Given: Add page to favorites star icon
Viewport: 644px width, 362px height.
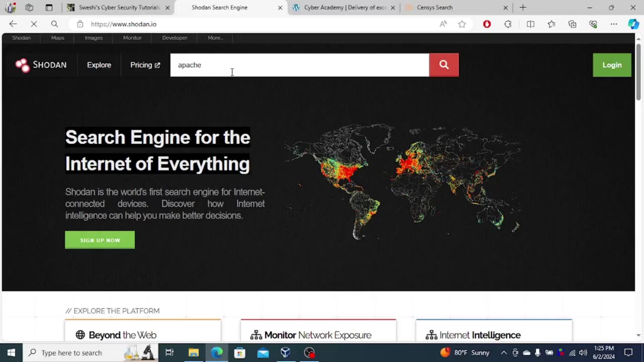Looking at the screenshot, I should coord(462,24).
